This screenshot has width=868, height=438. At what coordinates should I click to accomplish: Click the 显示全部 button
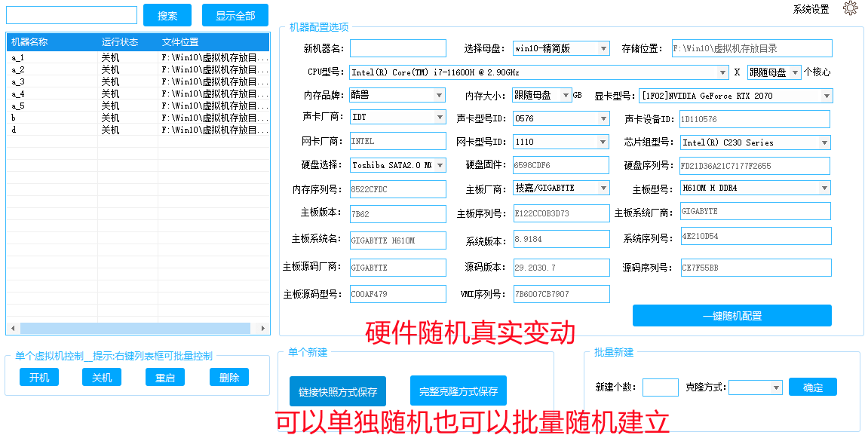coord(235,15)
